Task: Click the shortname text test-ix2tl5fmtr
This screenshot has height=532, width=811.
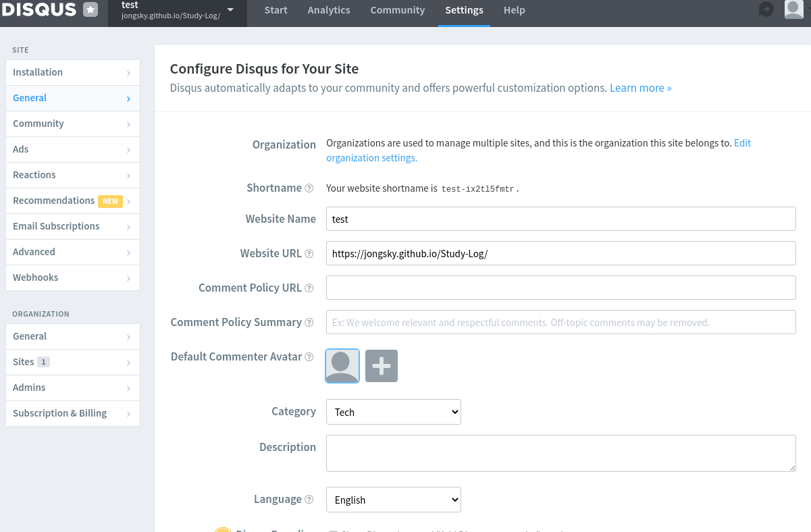Action: 479,189
